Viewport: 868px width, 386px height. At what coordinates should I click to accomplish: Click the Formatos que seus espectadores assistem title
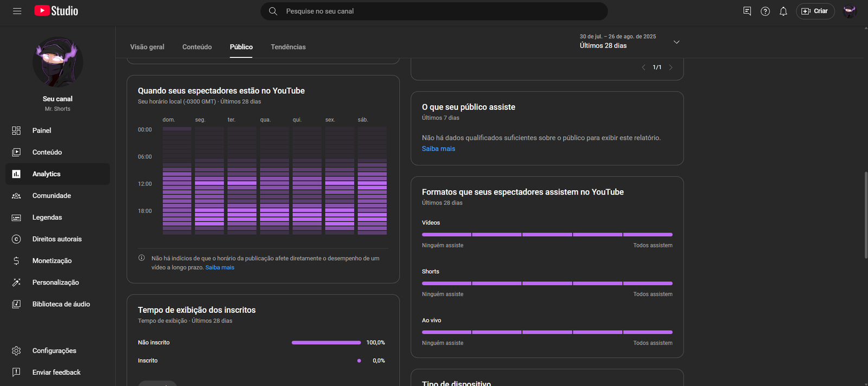[523, 192]
